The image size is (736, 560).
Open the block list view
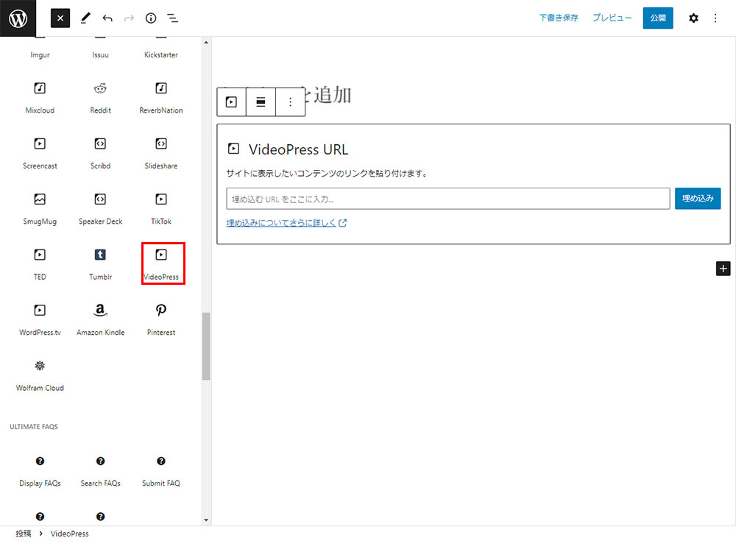point(173,18)
